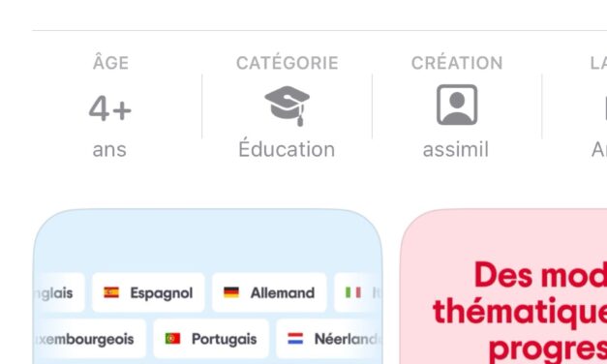Select the Spanish flag icon
This screenshot has width=607, height=364.
coord(111,292)
